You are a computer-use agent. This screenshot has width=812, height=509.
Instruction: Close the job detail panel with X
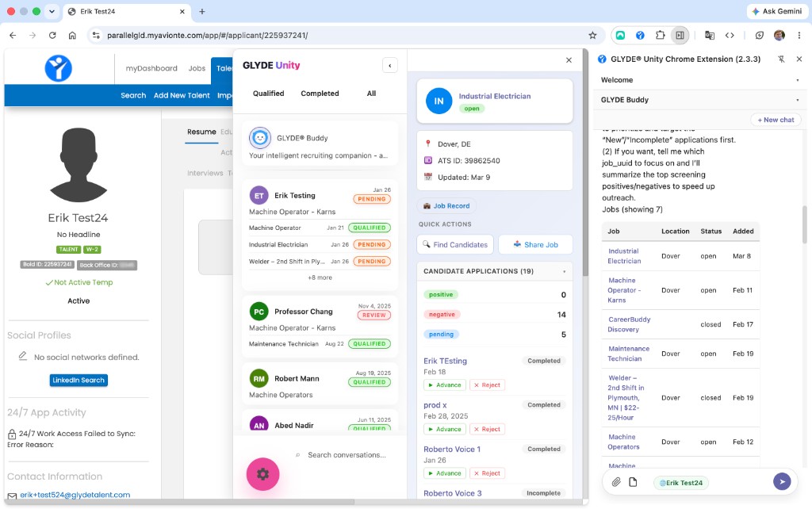coord(569,60)
